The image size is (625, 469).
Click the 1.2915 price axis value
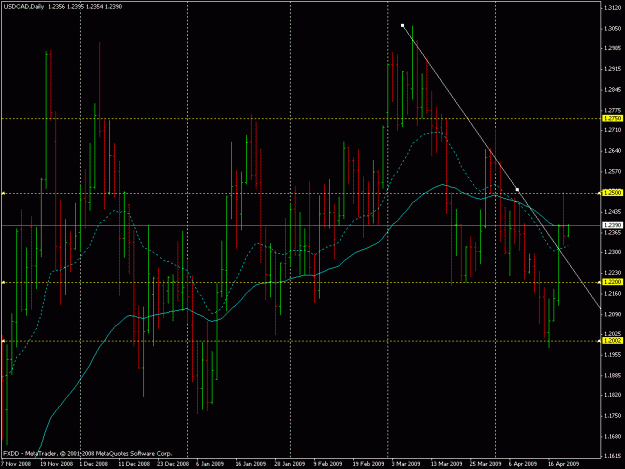(x=613, y=69)
